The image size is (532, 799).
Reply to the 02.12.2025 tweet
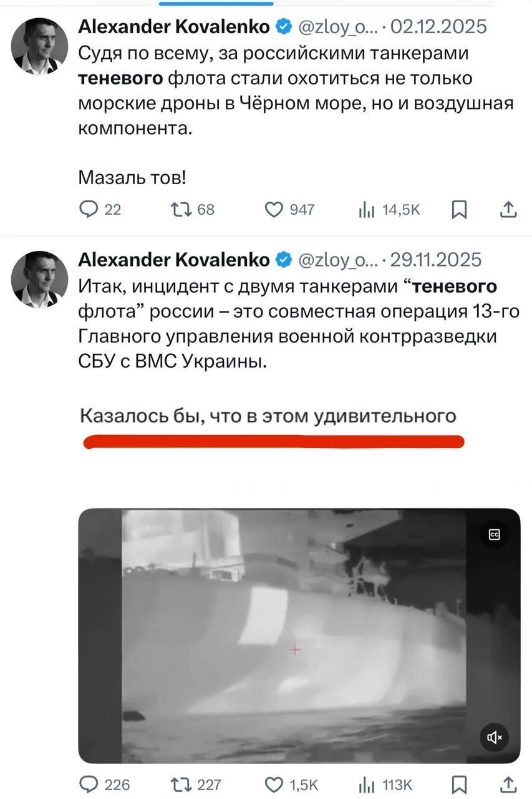click(x=100, y=210)
